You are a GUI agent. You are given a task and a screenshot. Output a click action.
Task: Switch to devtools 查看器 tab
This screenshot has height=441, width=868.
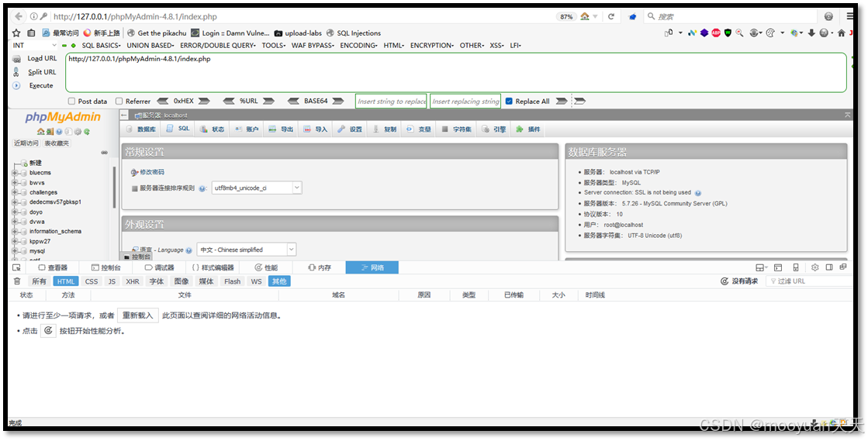[53, 267]
